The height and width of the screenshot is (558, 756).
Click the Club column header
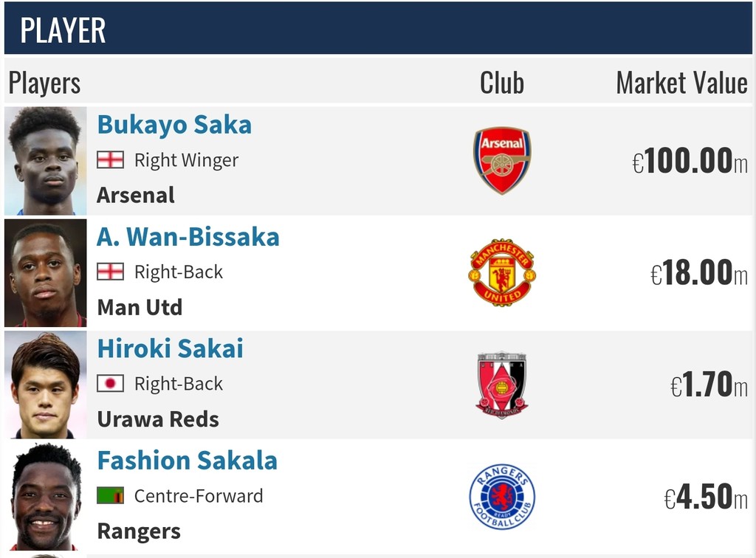[x=502, y=83]
